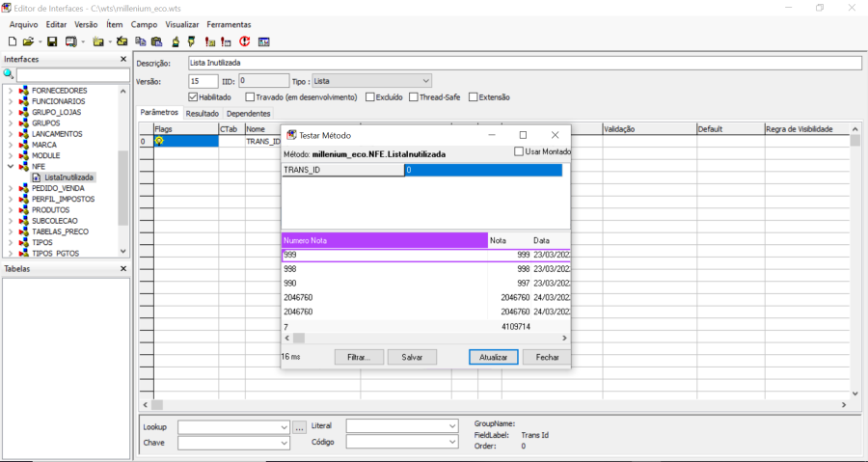
Task: Expand the FORNECEDORES tree node
Action: click(x=11, y=91)
